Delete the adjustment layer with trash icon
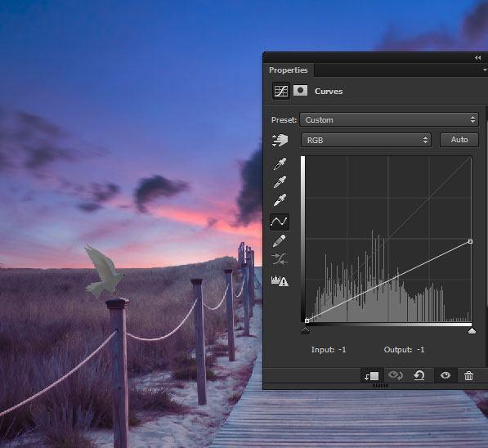This screenshot has height=448, width=488. pyautogui.click(x=468, y=376)
